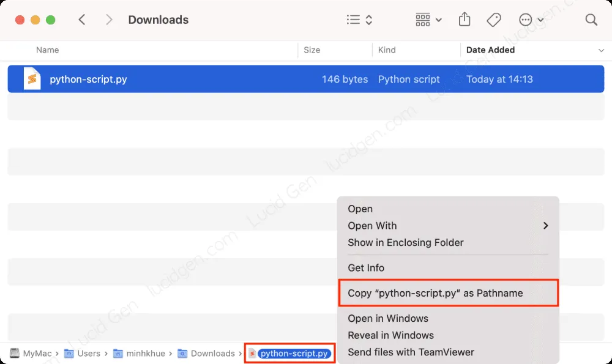
Task: Select the grouping grid icon in toolbar
Action: click(423, 19)
